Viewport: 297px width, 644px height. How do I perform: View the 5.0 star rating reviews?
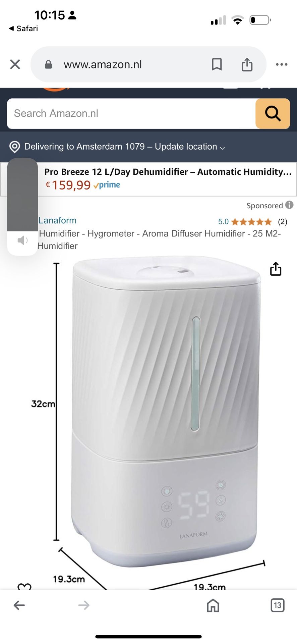point(252,222)
